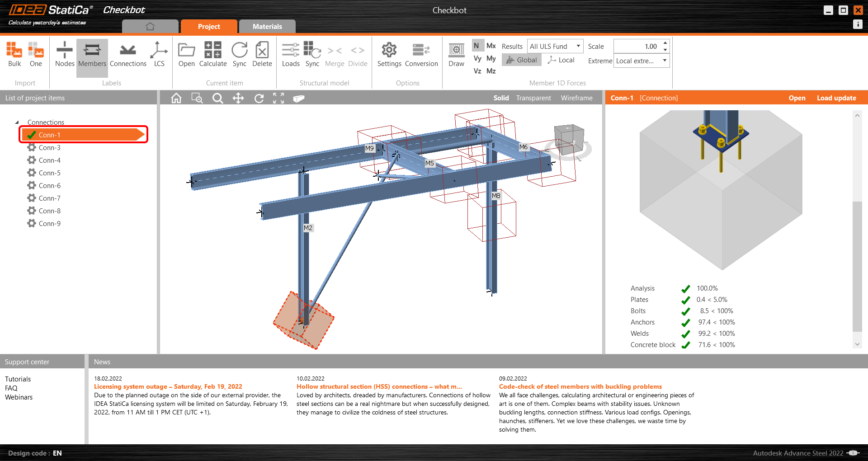
Task: Collapse the Connections tree group
Action: 17,122
